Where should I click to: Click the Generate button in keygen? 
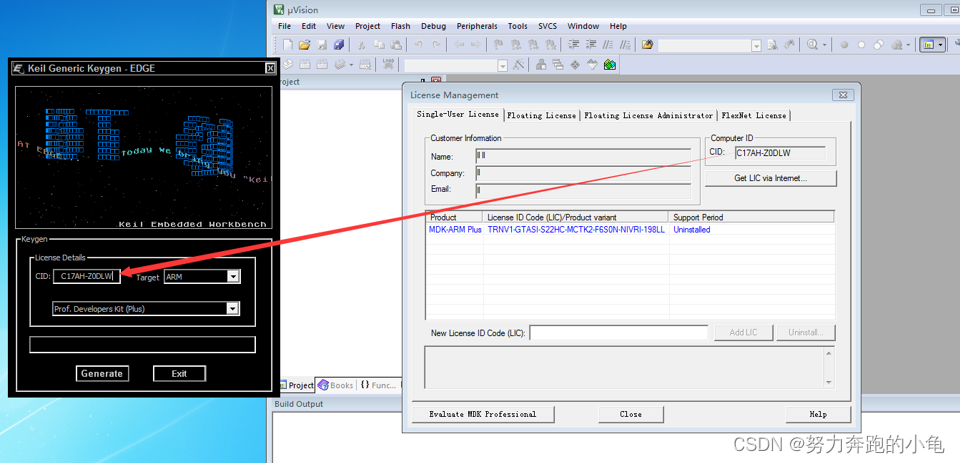pos(102,374)
